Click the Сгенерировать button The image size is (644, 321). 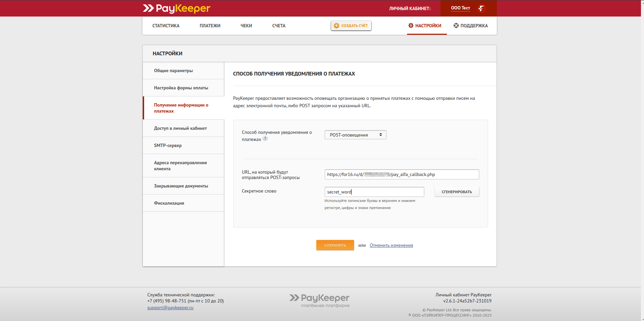[456, 192]
